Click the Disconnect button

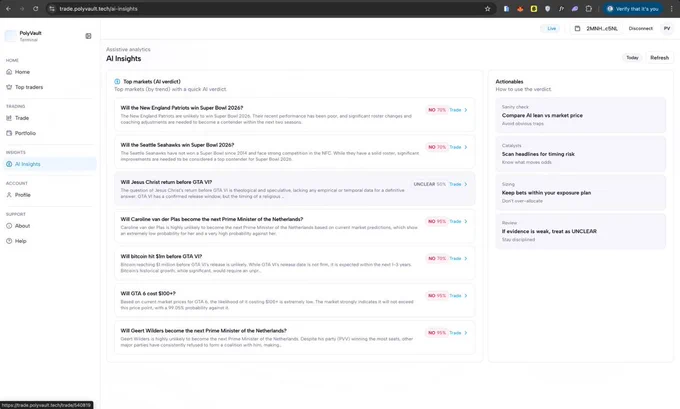click(641, 29)
